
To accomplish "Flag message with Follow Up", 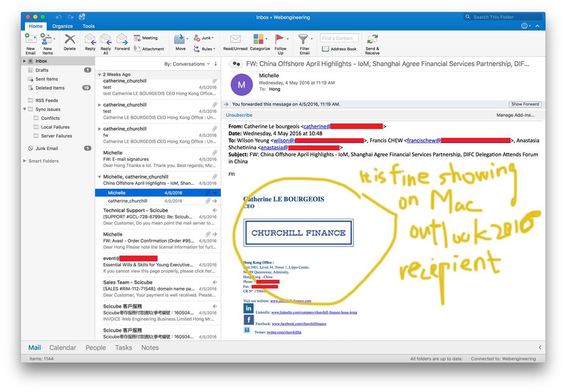I will pyautogui.click(x=280, y=44).
